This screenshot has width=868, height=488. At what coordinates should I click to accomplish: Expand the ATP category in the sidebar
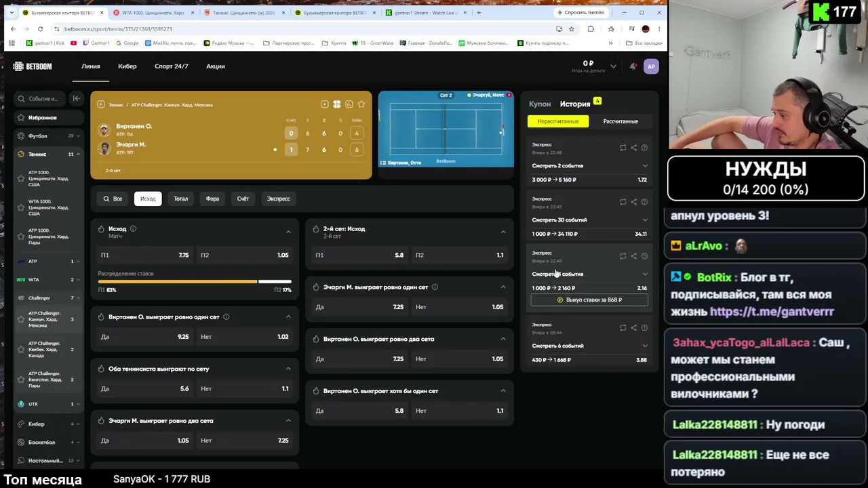78,261
